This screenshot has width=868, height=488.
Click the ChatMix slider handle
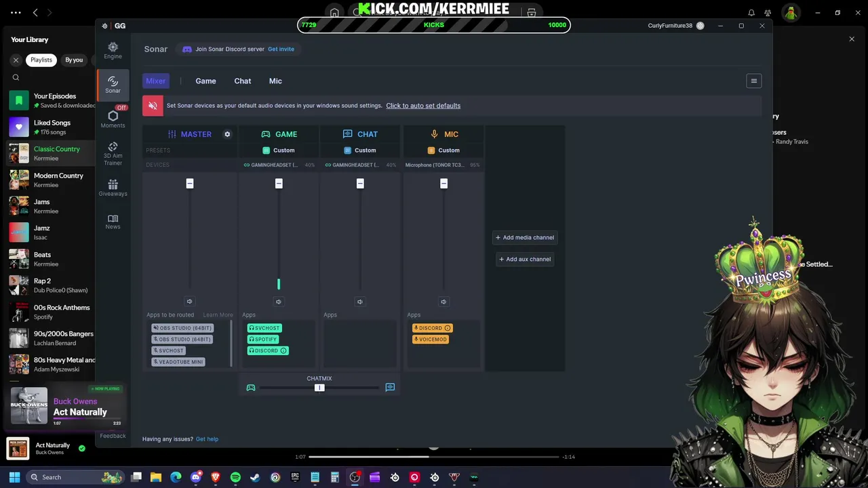(x=319, y=388)
